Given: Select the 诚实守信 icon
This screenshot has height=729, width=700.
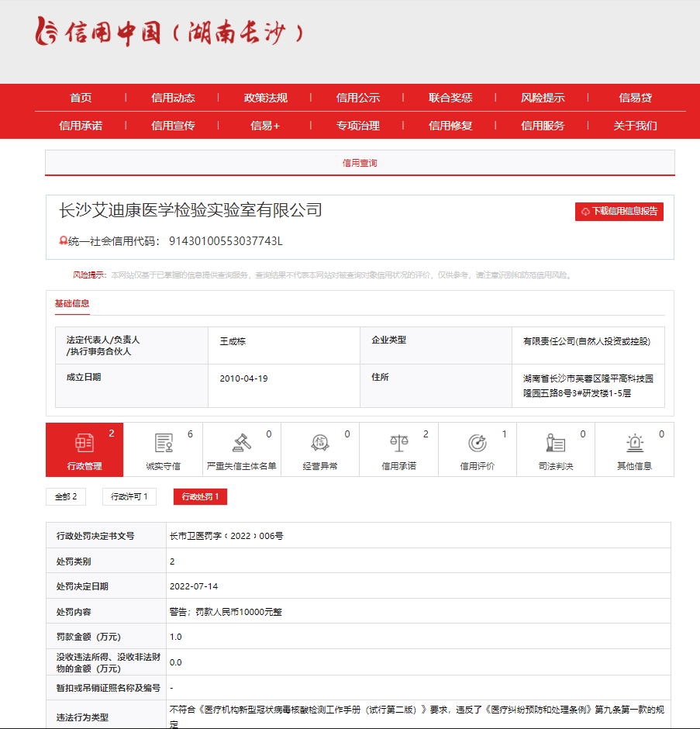Looking at the screenshot, I should pyautogui.click(x=164, y=443).
